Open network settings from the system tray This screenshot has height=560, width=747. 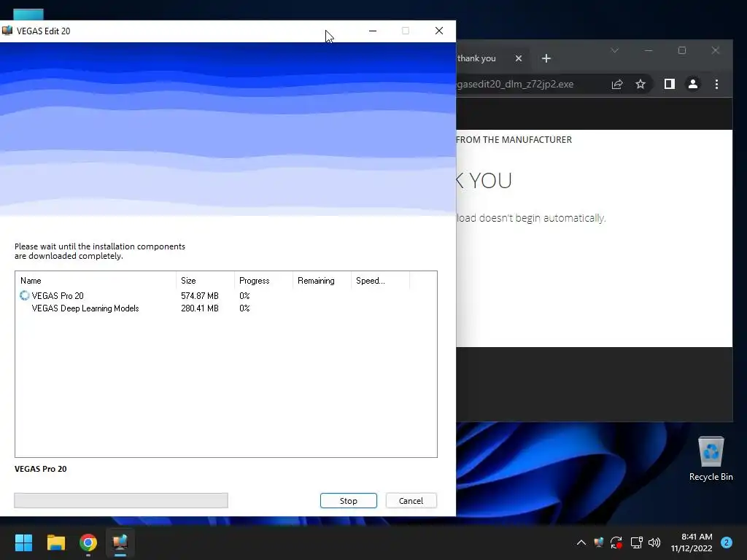click(x=636, y=542)
